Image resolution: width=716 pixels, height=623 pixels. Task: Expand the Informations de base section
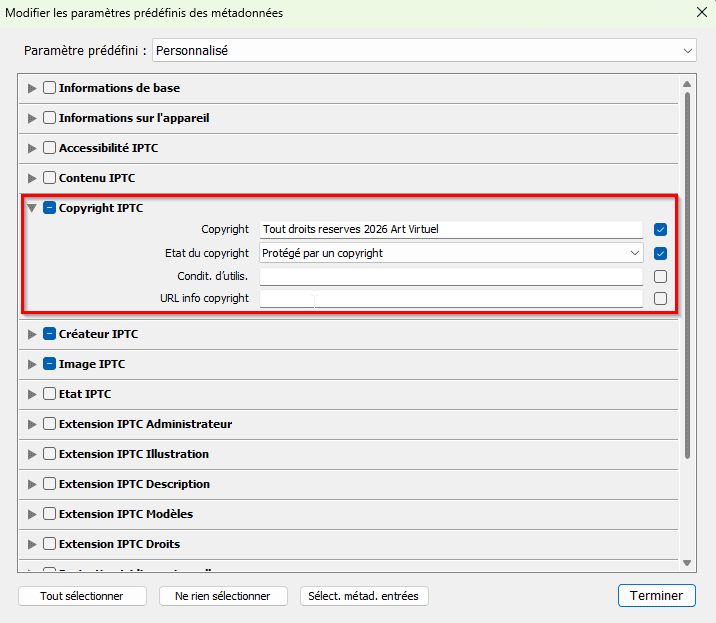tap(32, 88)
